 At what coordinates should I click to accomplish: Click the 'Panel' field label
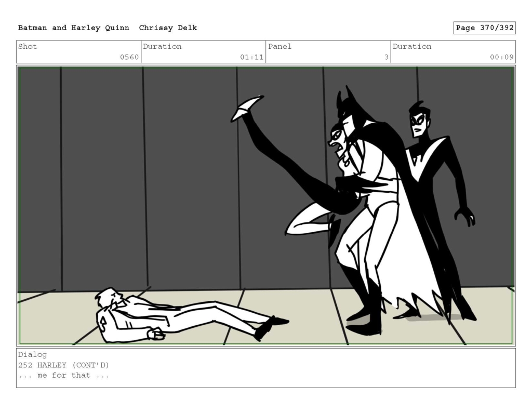(x=280, y=46)
